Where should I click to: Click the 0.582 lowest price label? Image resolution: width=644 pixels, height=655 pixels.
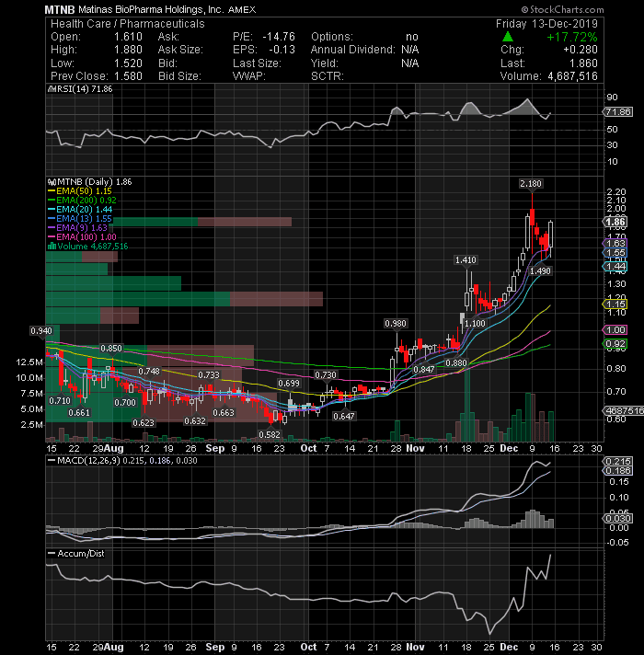(x=270, y=435)
